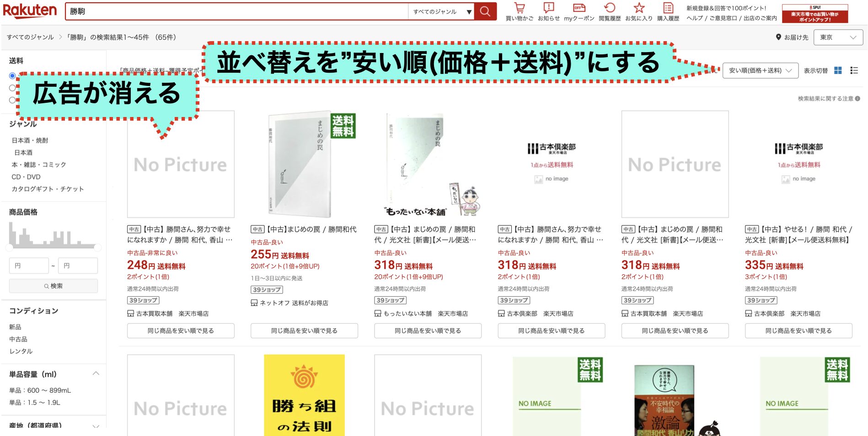
Task: Filter by レンタル condition
Action: pyautogui.click(x=21, y=351)
